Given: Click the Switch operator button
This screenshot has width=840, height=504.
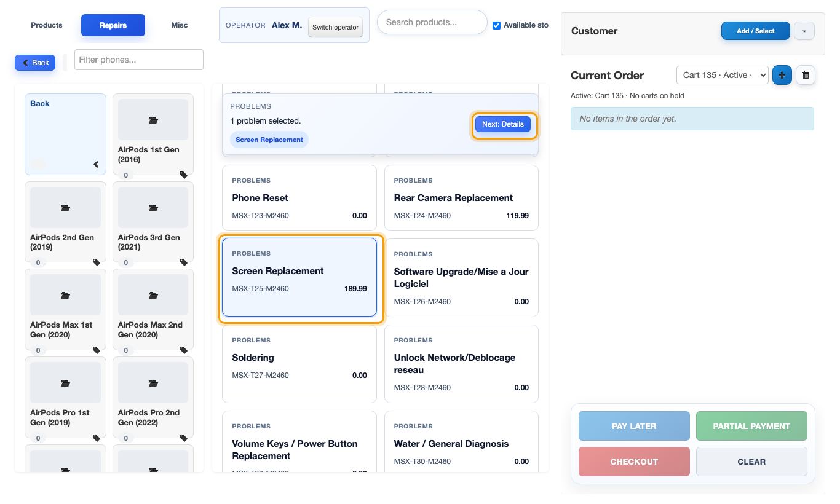Looking at the screenshot, I should (335, 27).
